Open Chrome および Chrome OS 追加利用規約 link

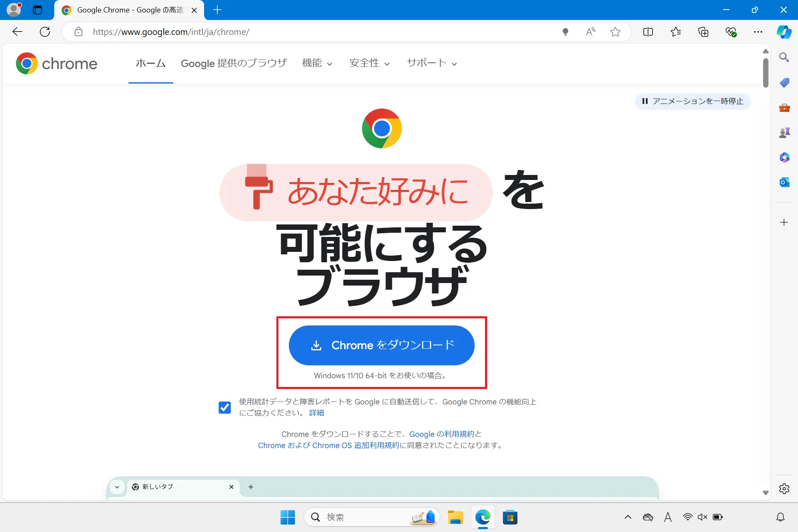click(x=328, y=445)
